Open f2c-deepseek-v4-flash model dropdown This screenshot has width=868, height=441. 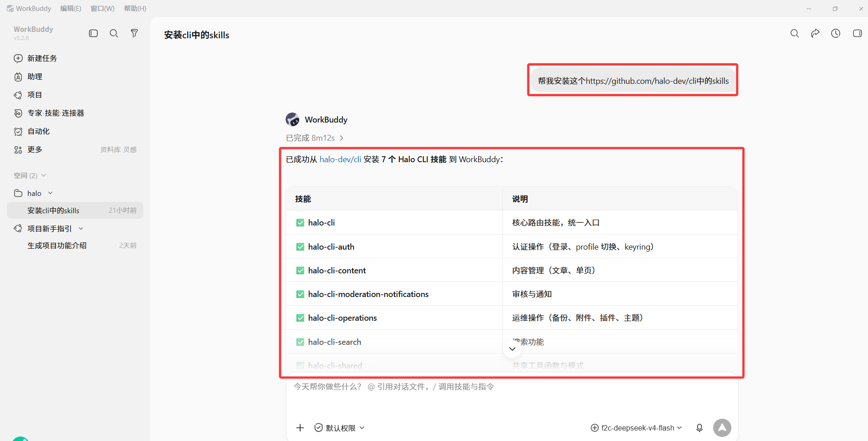point(636,428)
